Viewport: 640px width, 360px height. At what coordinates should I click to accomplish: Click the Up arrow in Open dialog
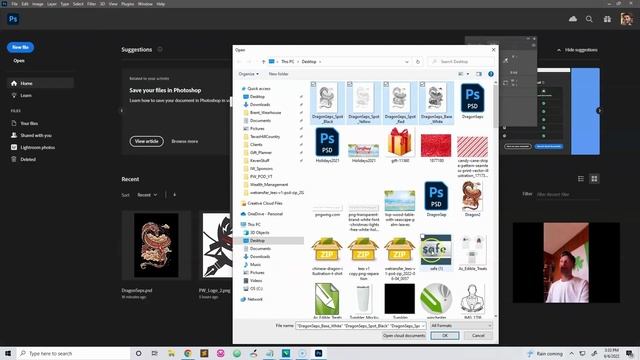click(x=263, y=62)
